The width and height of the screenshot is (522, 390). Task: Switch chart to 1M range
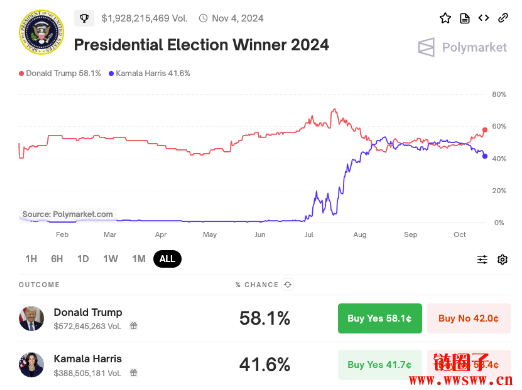[139, 259]
